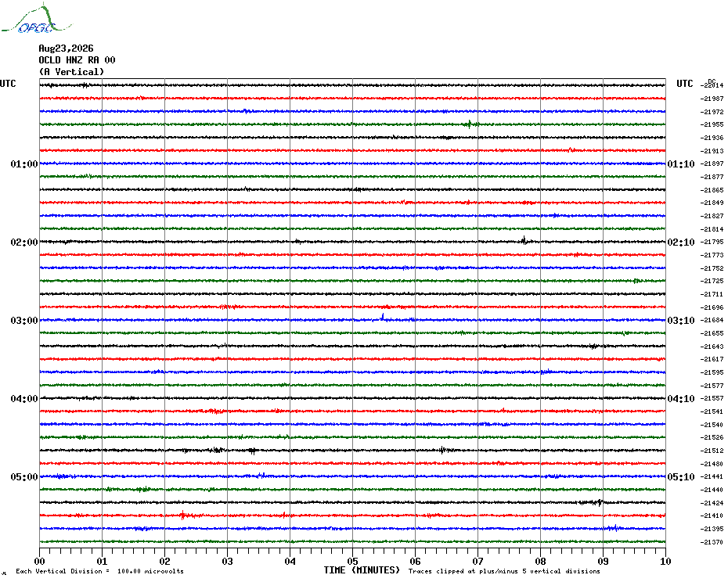This screenshot has height=582, width=728.
Task: Click the x-axis minute tick label 01
Action: tap(102, 561)
